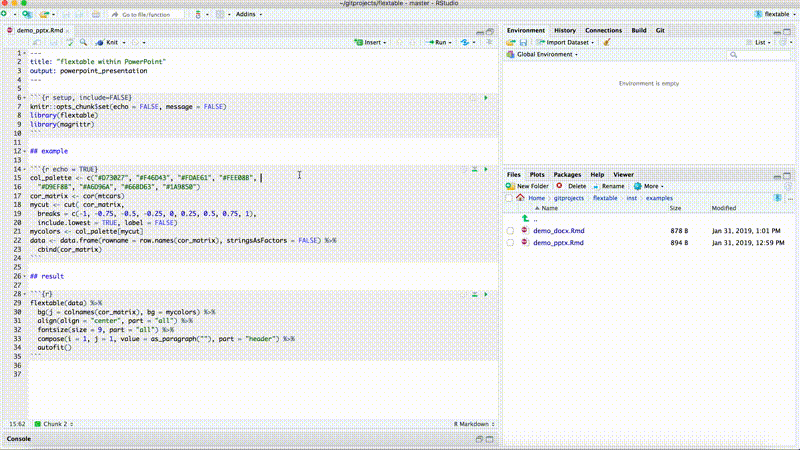800x450 pixels.
Task: Click the Knit yarn ball icon
Action: pyautogui.click(x=100, y=42)
